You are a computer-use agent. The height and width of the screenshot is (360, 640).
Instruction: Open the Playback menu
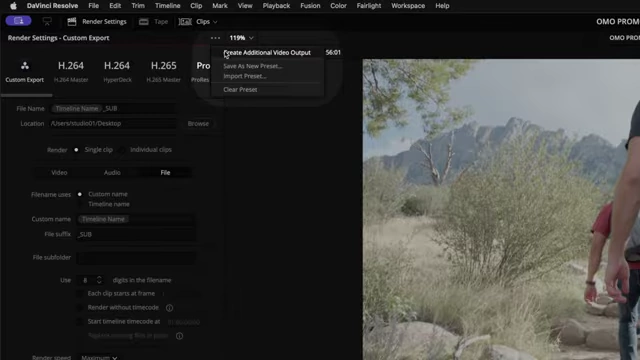[276, 6]
